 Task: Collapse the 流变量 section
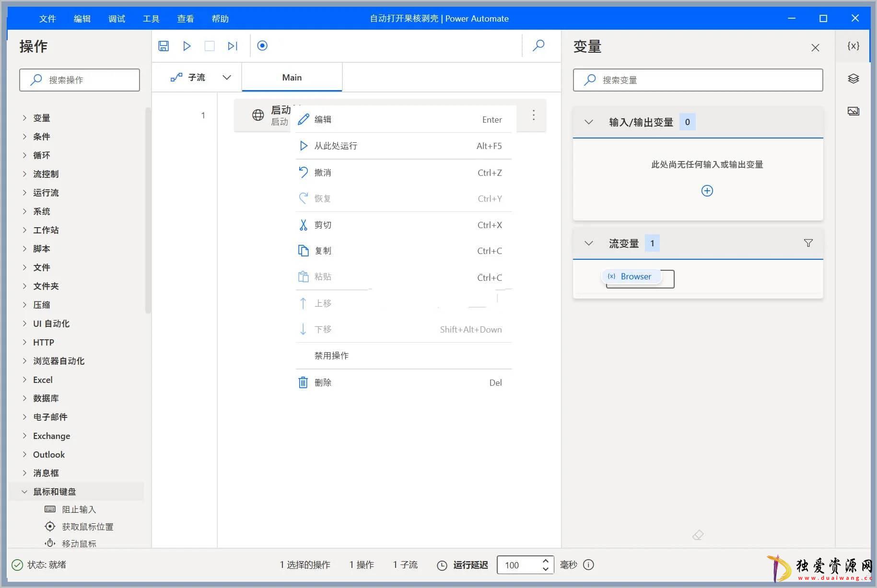589,243
